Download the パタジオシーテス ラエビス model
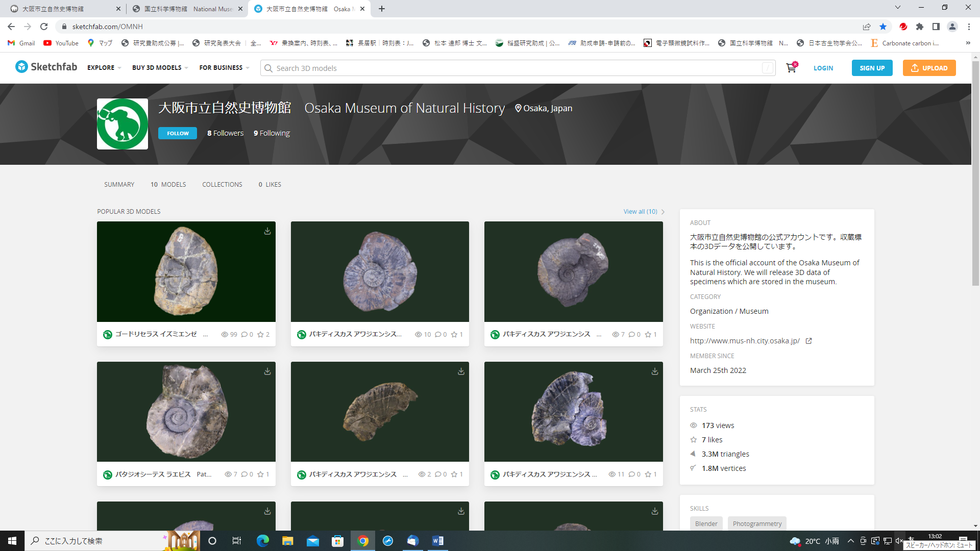This screenshot has height=551, width=980. [x=267, y=371]
